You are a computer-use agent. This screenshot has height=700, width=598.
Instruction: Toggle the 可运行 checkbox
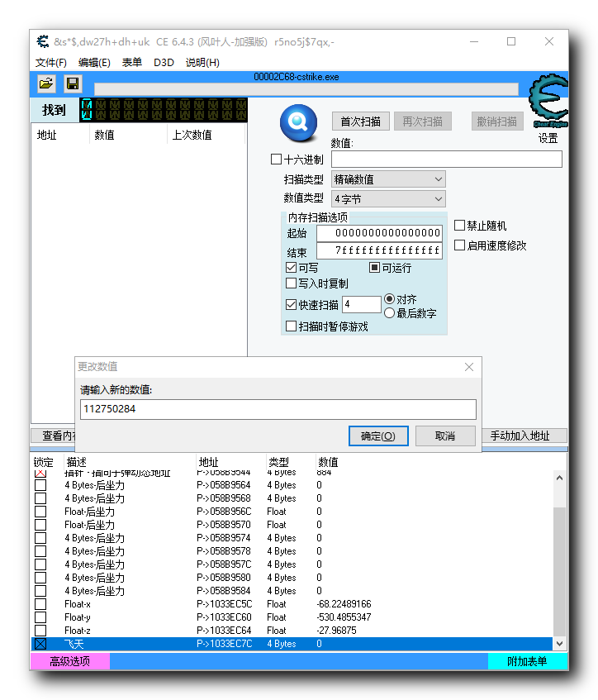point(374,268)
